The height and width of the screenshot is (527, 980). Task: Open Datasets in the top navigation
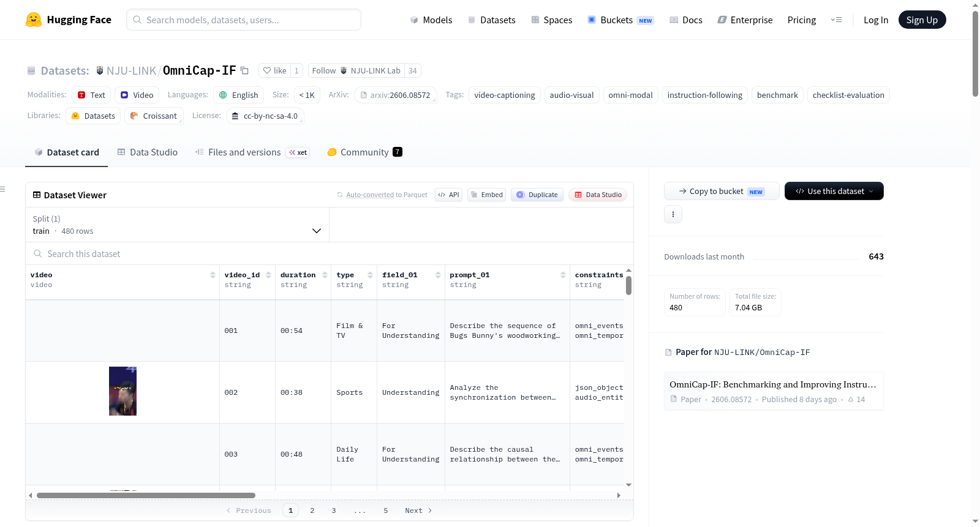click(491, 20)
